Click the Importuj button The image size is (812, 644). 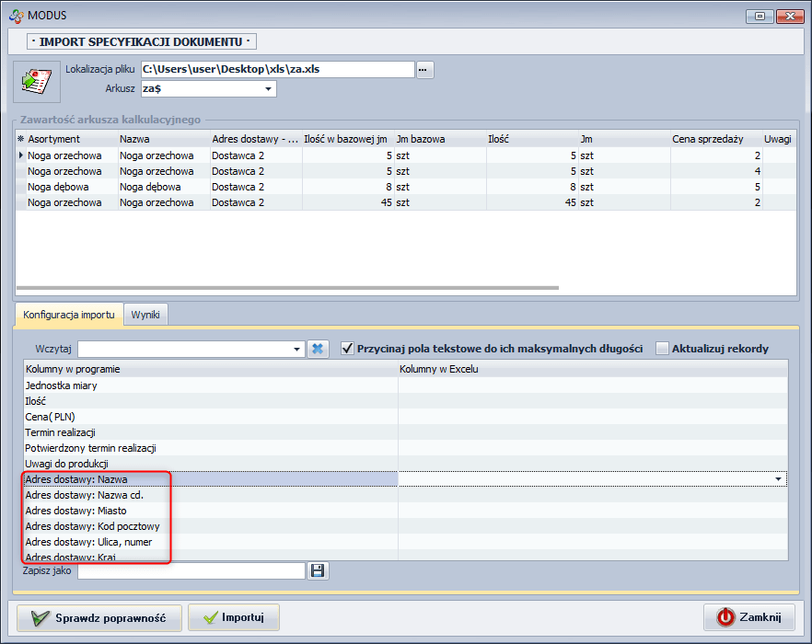pyautogui.click(x=234, y=617)
